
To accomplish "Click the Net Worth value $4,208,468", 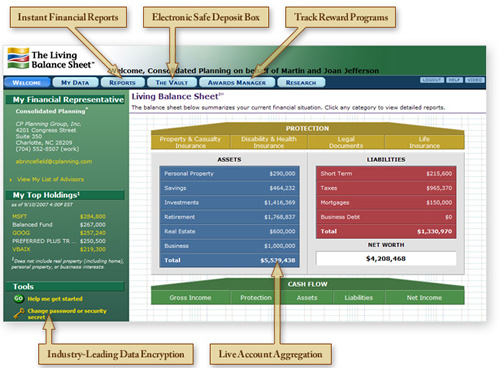I will pos(386,259).
